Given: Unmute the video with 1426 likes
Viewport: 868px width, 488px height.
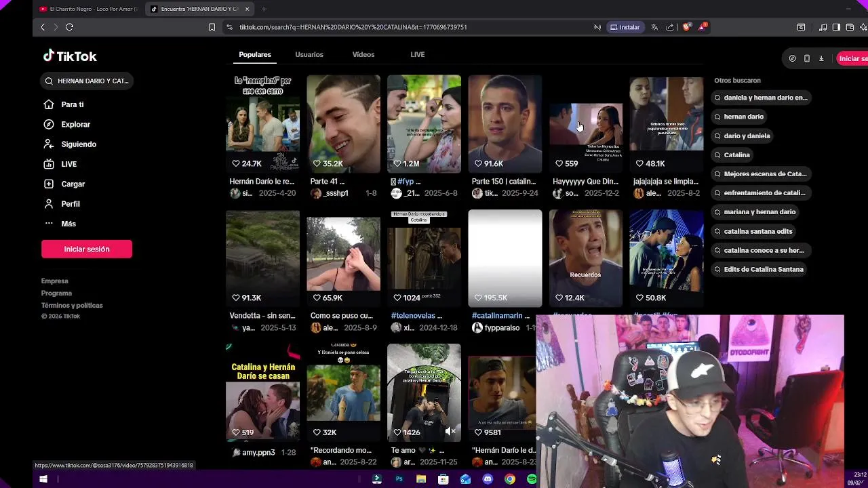Looking at the screenshot, I should [450, 431].
